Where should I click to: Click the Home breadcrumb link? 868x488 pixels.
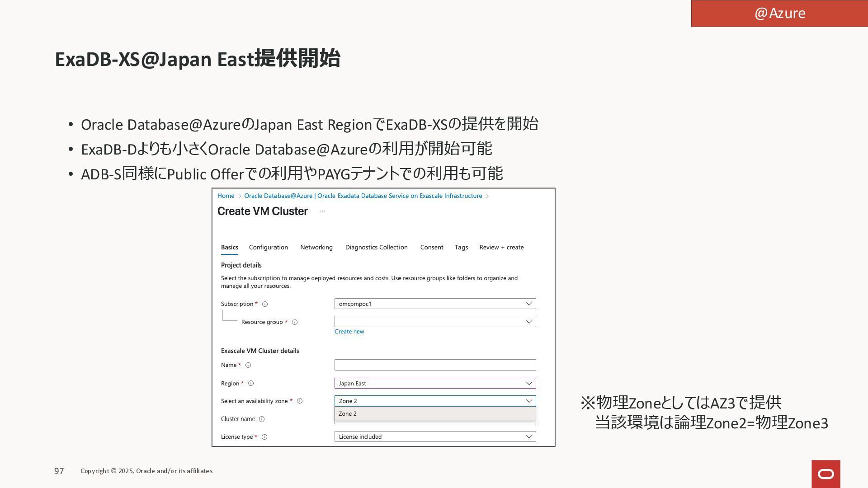click(226, 196)
